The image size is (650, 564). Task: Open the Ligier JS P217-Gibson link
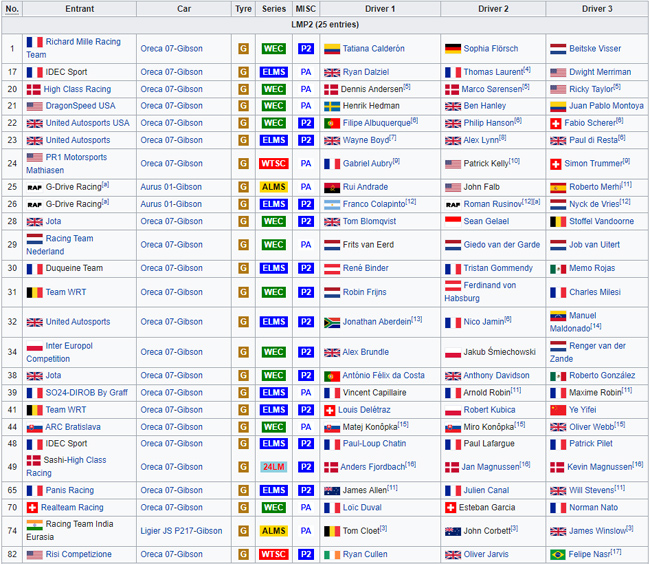[181, 531]
